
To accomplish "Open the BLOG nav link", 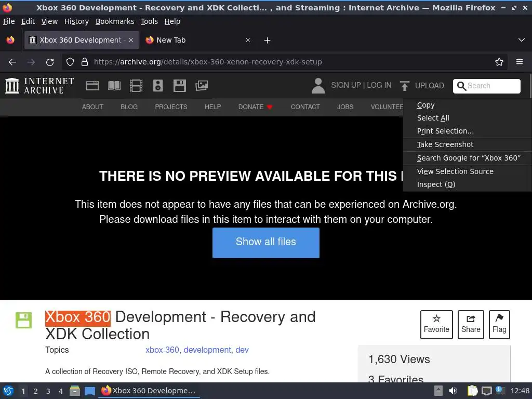I will tap(129, 107).
